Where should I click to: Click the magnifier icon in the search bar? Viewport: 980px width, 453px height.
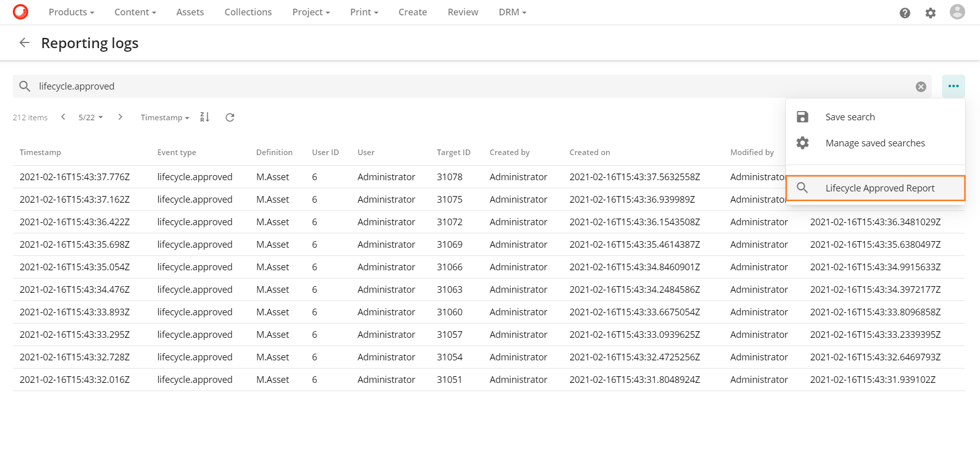(x=25, y=86)
